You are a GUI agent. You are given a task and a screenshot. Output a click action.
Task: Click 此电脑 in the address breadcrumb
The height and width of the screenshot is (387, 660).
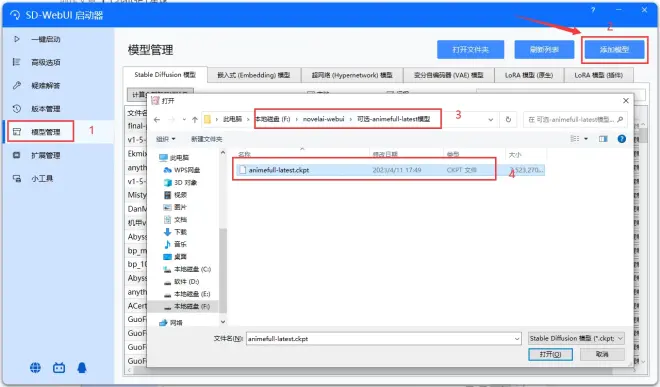click(x=233, y=119)
